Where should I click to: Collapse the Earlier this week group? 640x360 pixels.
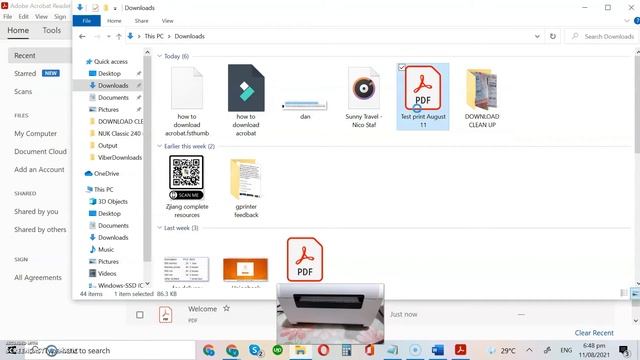160,146
